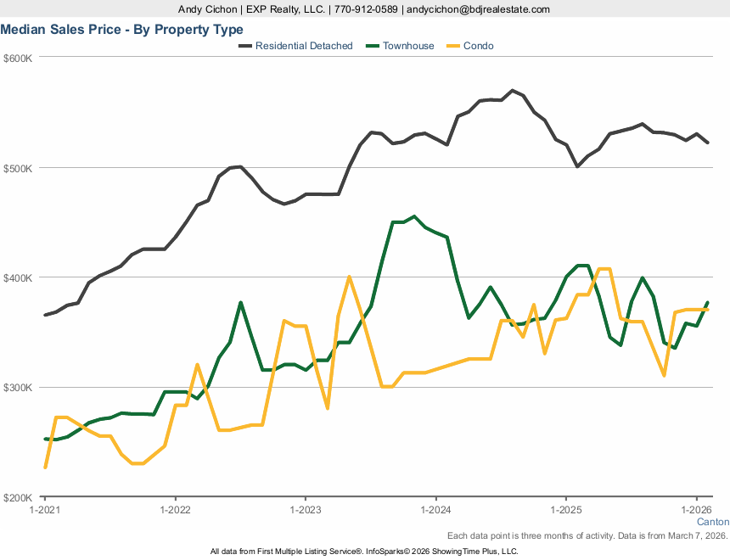Click the green Townhouse legend swatch
The height and width of the screenshot is (560, 730).
[370, 46]
